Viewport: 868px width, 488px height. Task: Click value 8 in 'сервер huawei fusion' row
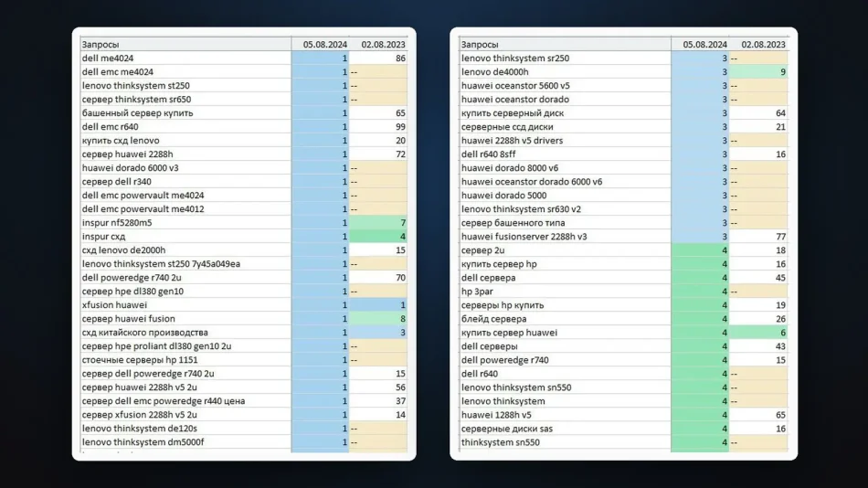pos(378,319)
